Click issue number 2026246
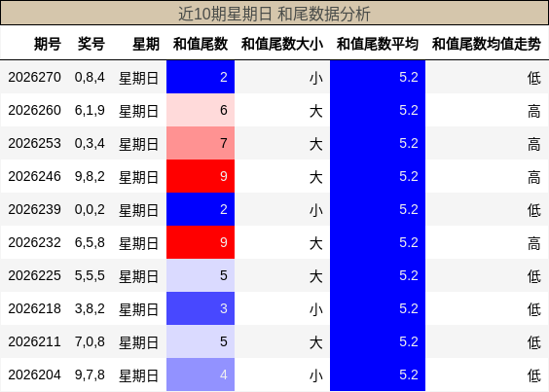Image resolution: width=549 pixels, height=392 pixels. tap(34, 176)
